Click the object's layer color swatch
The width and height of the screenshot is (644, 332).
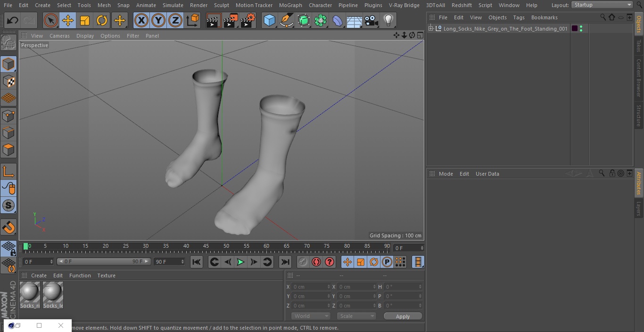tap(574, 29)
